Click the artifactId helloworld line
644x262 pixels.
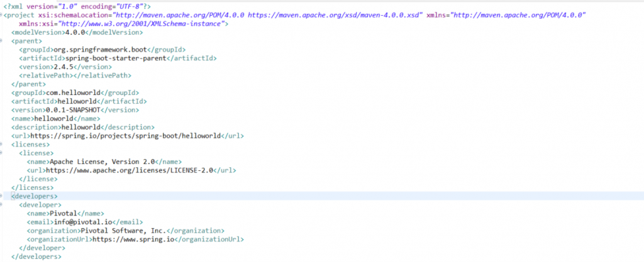click(x=79, y=101)
